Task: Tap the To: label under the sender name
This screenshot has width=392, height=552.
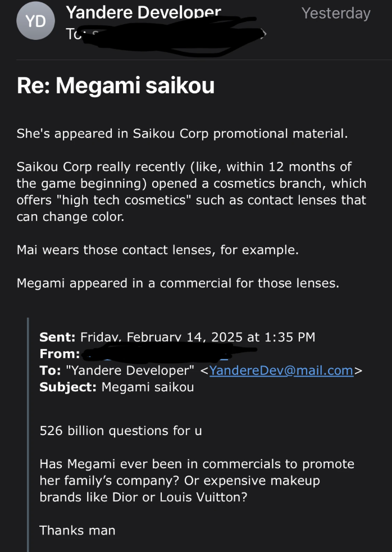Action: [x=73, y=34]
